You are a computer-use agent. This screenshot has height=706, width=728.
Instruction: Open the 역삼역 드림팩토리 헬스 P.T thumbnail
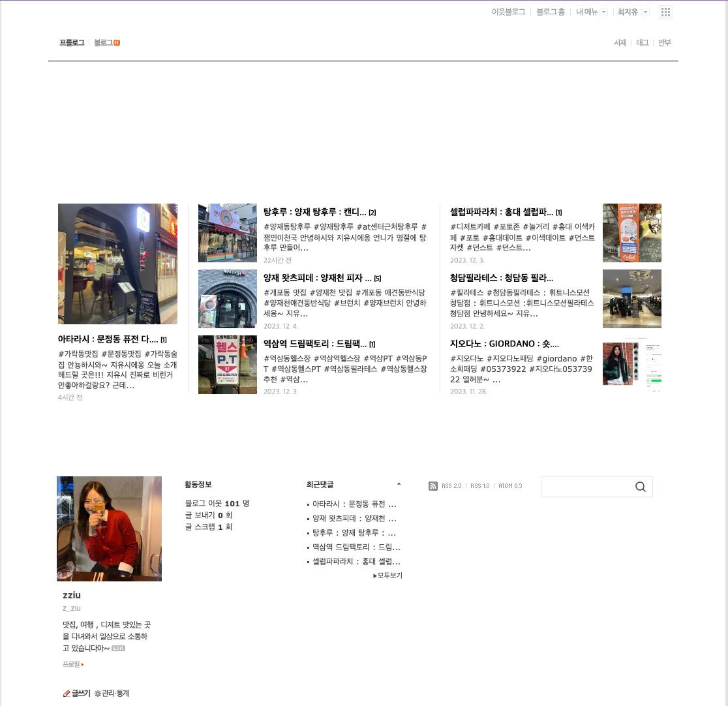228,365
